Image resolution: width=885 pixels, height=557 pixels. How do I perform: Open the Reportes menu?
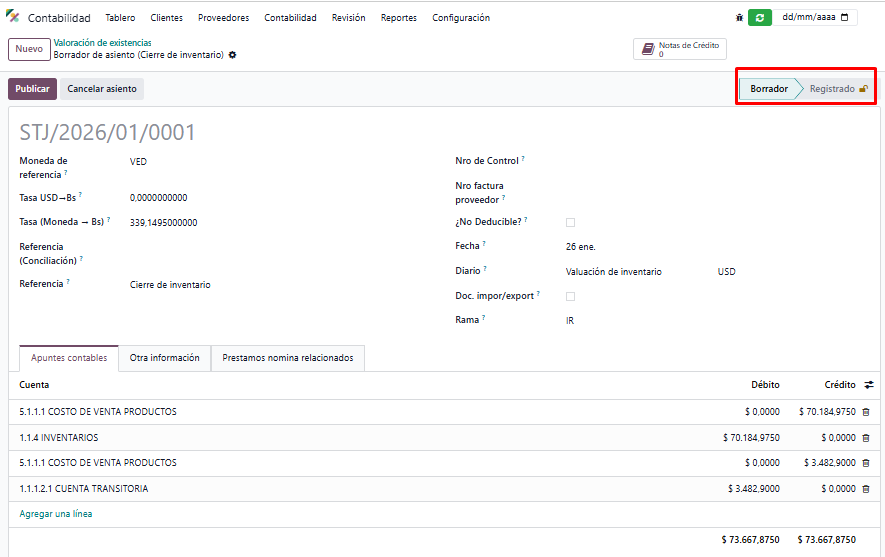[x=398, y=18]
